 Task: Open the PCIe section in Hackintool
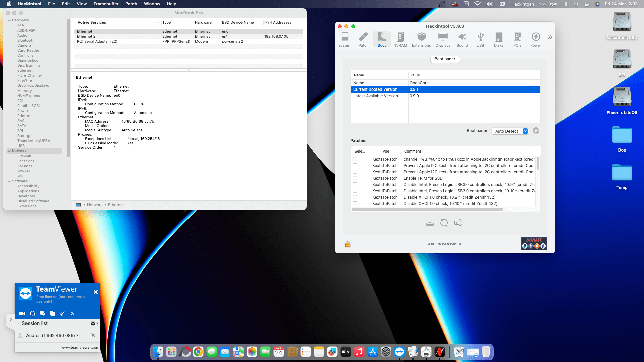(x=517, y=40)
